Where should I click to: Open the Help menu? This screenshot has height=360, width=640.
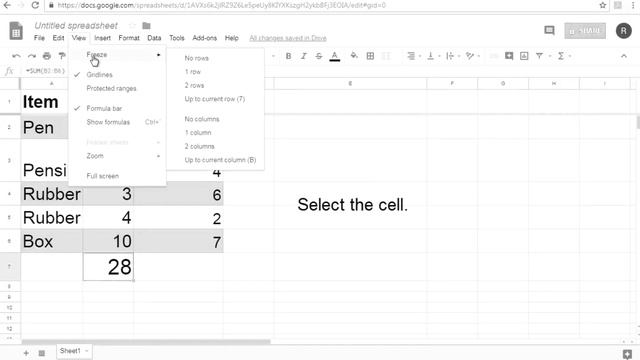click(x=231, y=38)
